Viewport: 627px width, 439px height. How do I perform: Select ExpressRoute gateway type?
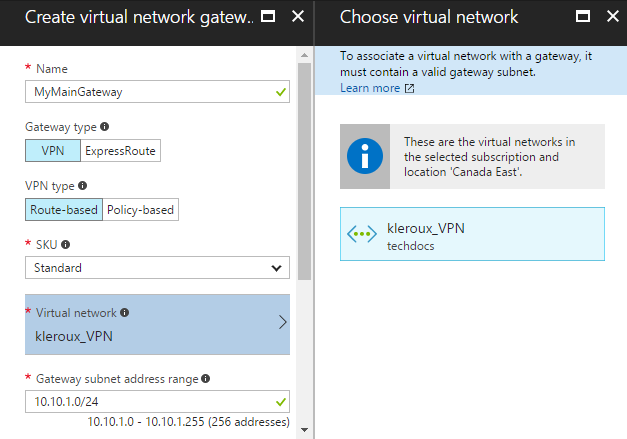[x=121, y=151]
